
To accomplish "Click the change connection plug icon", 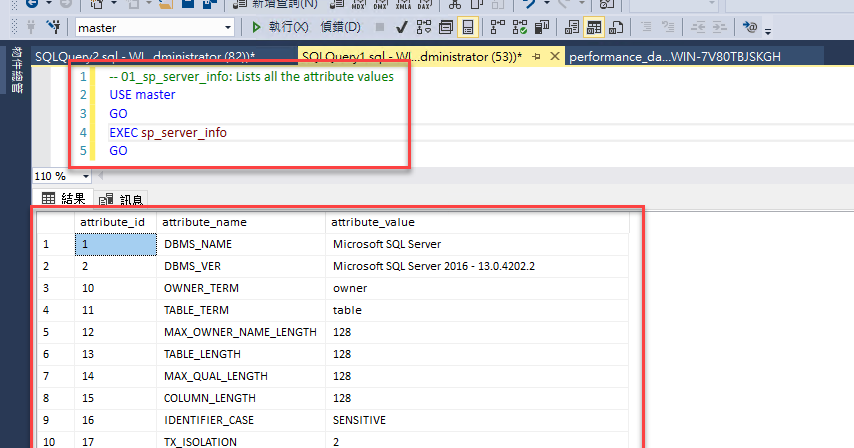I will [53, 26].
